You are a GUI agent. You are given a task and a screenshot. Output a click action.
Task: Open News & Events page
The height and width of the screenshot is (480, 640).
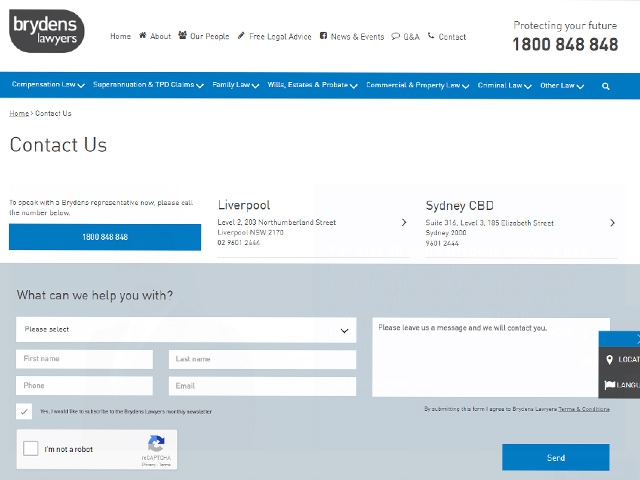(357, 37)
